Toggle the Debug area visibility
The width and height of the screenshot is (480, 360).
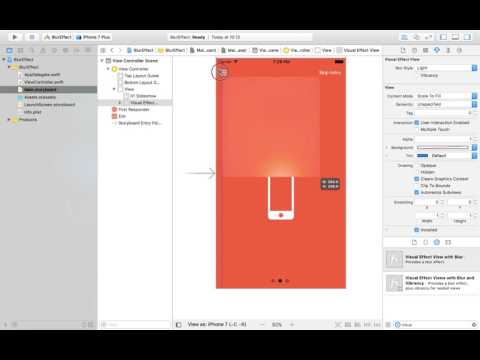(455, 37)
